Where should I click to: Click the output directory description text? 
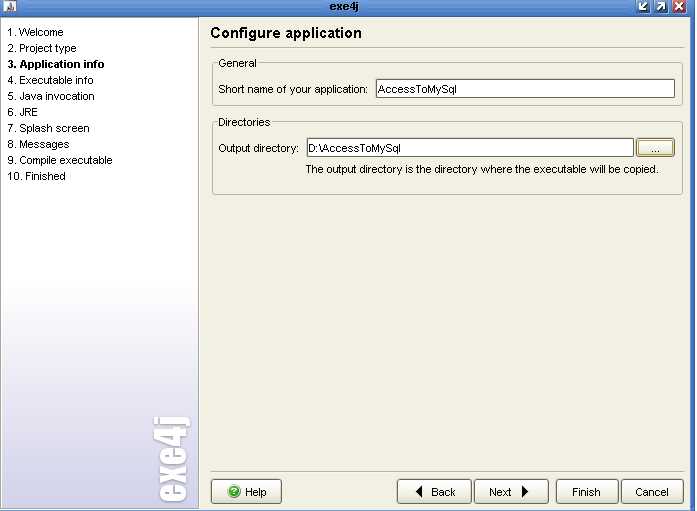coord(482,169)
